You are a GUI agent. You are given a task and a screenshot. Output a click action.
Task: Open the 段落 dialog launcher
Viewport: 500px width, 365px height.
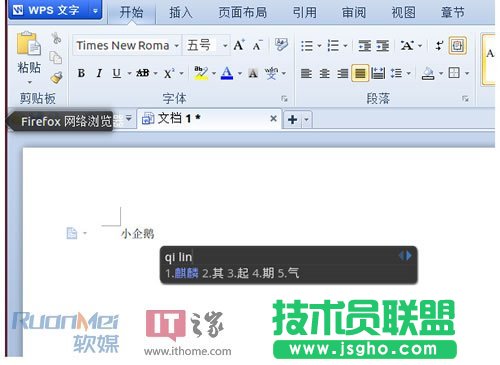465,98
